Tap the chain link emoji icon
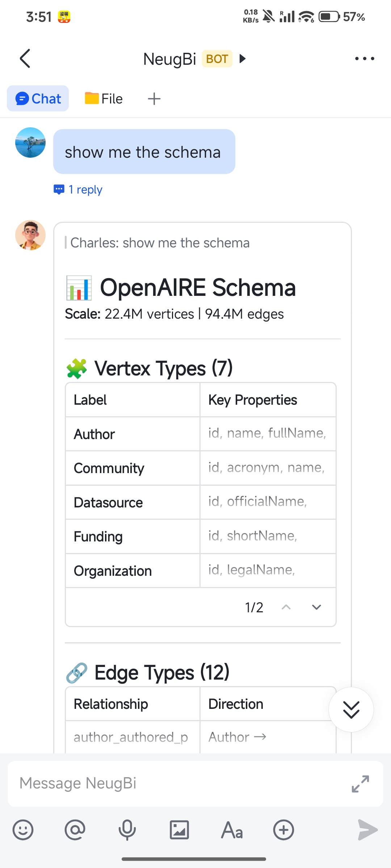 pyautogui.click(x=77, y=673)
